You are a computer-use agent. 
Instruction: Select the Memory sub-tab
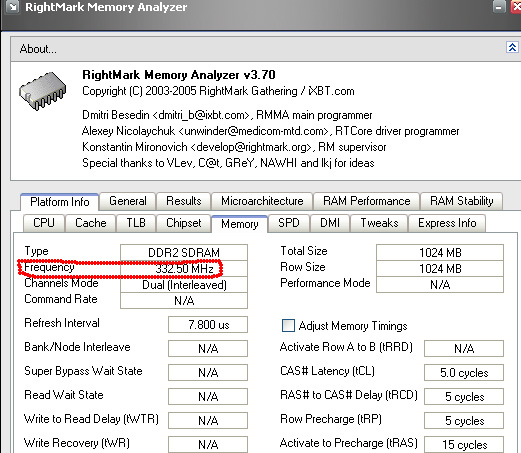(x=240, y=224)
